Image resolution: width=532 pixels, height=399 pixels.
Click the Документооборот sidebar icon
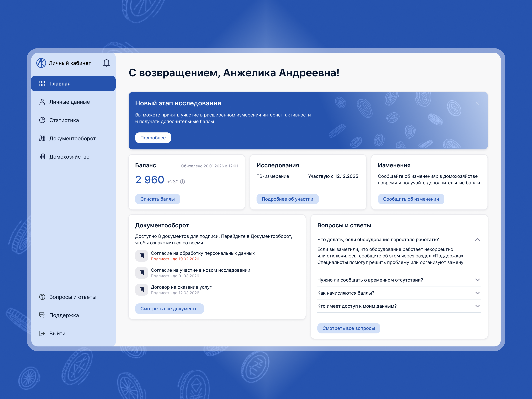click(42, 138)
